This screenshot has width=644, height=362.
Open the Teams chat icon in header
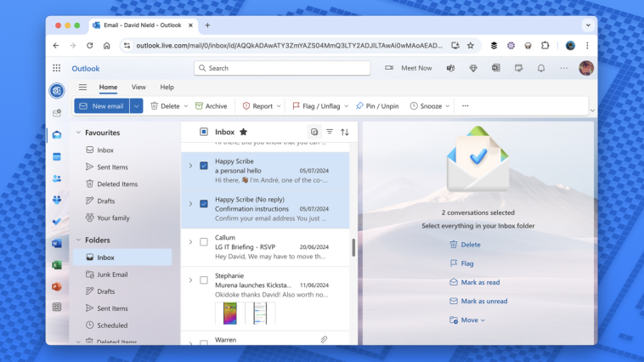450,68
